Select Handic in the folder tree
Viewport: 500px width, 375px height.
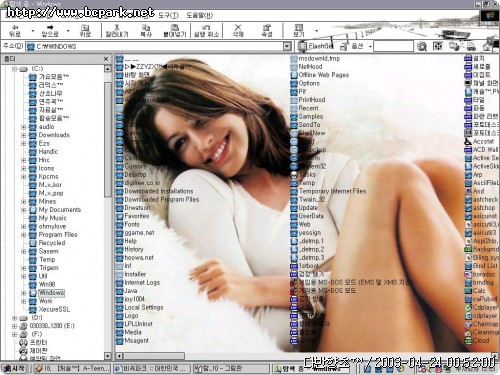pyautogui.click(x=48, y=152)
